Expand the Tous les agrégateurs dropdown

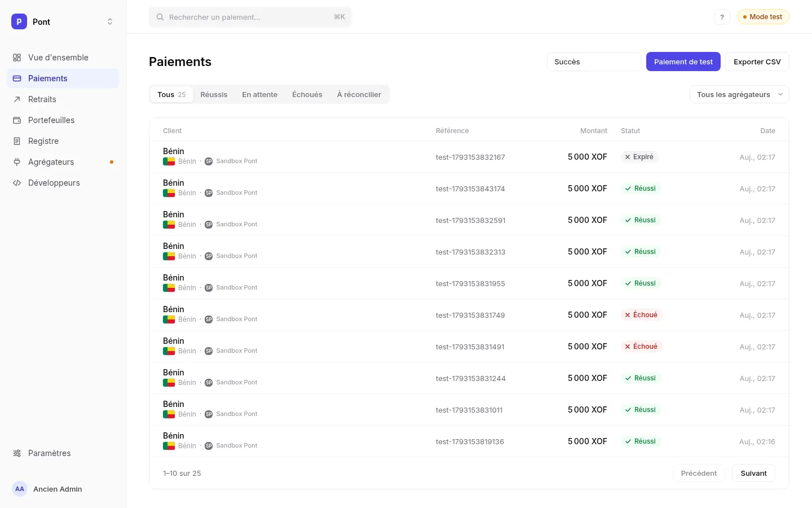point(739,94)
